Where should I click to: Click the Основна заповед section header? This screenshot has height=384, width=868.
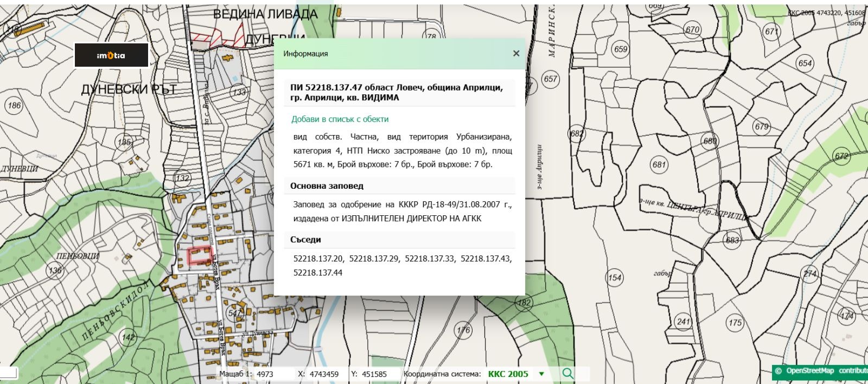[327, 186]
